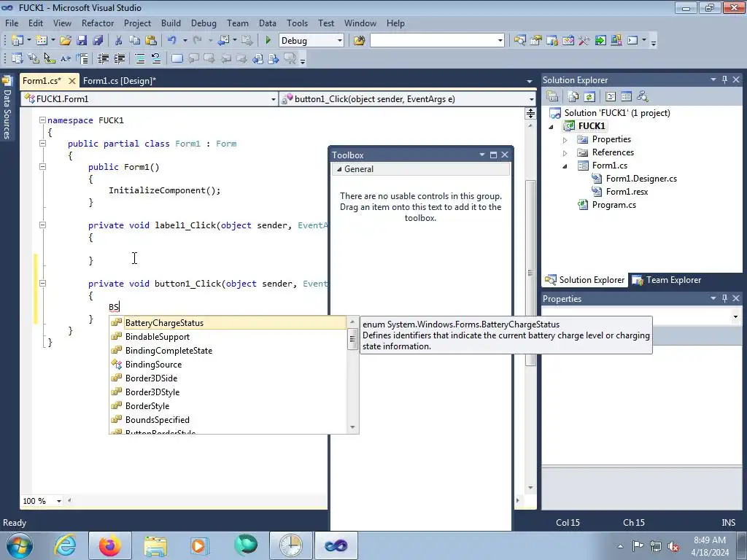Open the FUCK1.Form1 class dropdown
Viewport: 747px width, 560px height.
click(x=273, y=99)
